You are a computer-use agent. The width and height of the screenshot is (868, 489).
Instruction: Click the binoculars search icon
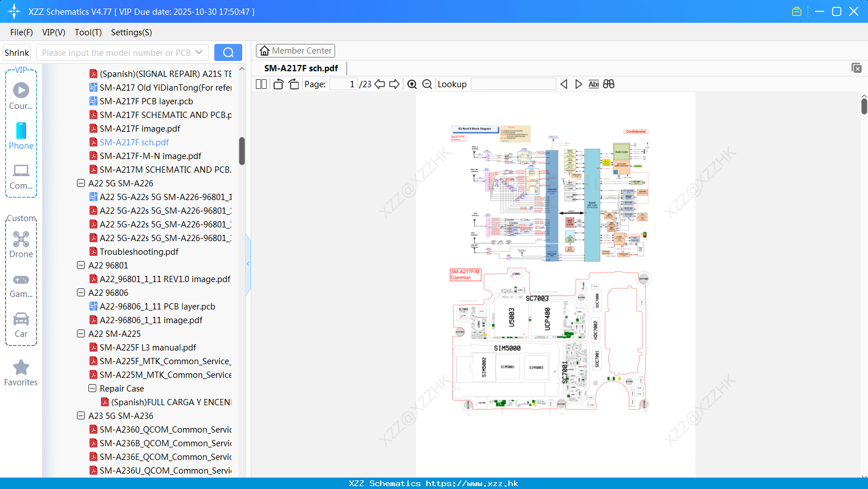[609, 84]
